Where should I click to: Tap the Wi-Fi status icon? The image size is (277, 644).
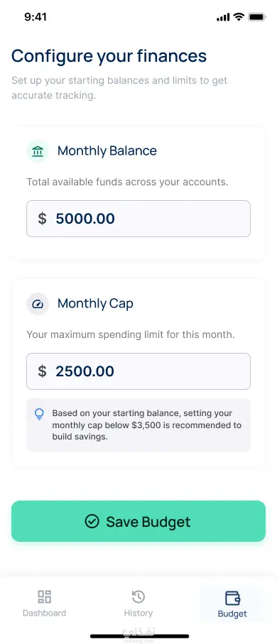tap(239, 17)
